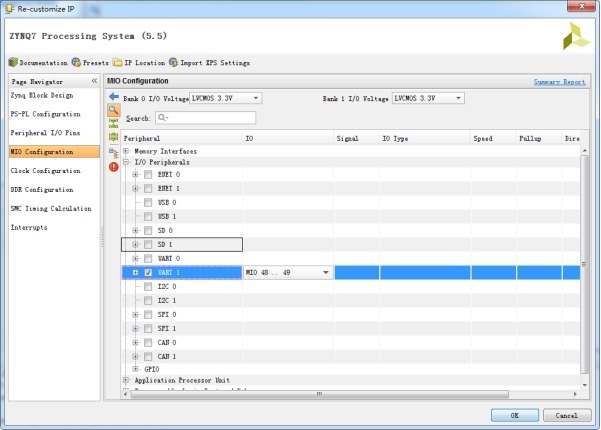
Task: Enable the SPI 0 checkbox
Action: (x=148, y=315)
